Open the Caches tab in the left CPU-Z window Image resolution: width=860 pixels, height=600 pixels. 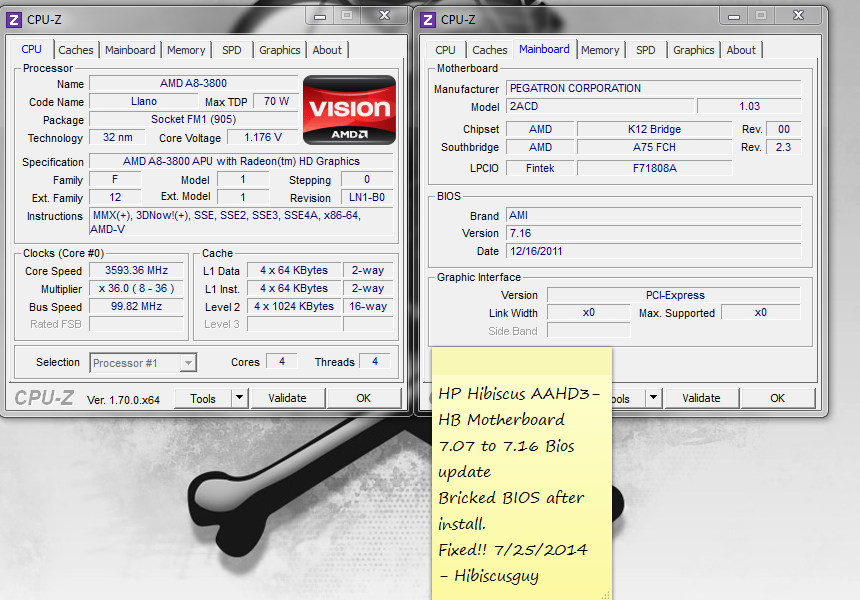click(76, 50)
